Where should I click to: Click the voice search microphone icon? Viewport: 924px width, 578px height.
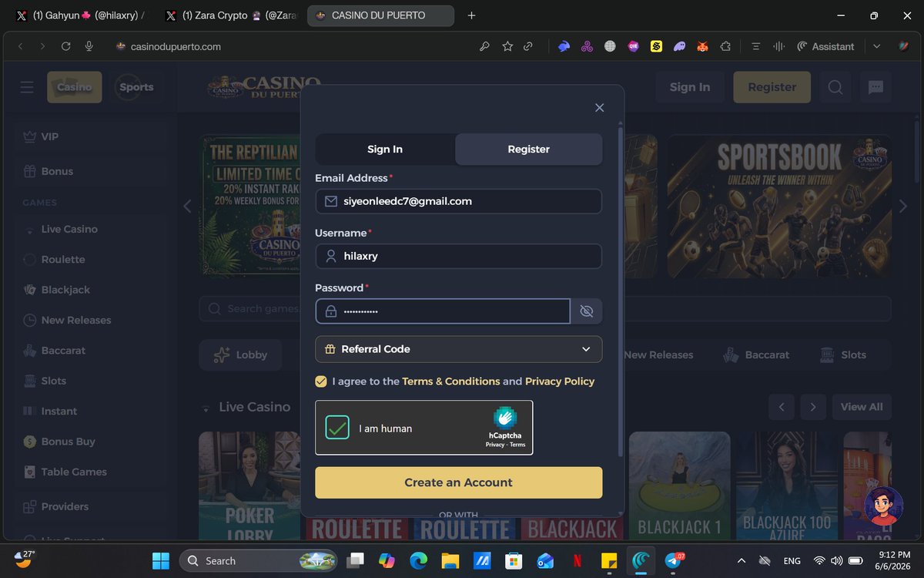[x=89, y=46]
